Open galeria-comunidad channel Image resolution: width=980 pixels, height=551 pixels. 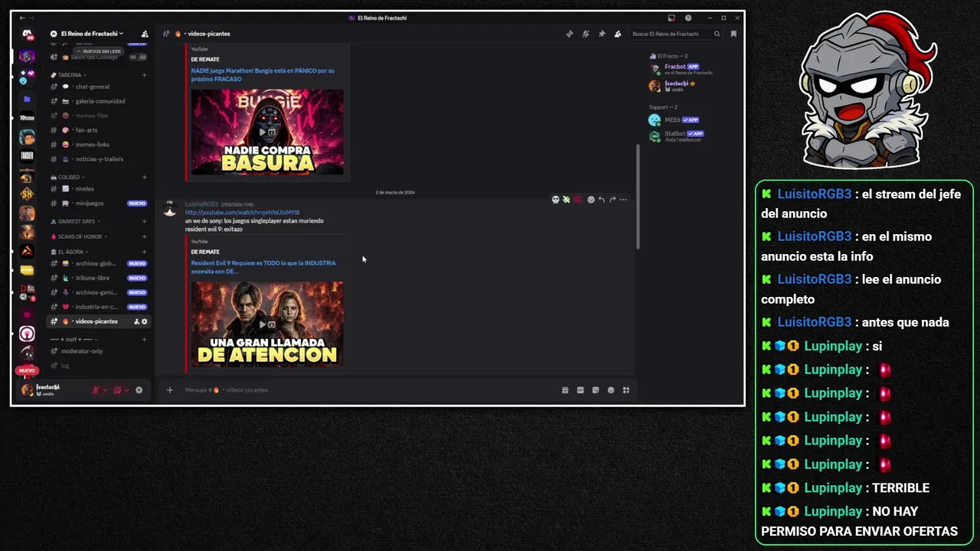point(98,101)
